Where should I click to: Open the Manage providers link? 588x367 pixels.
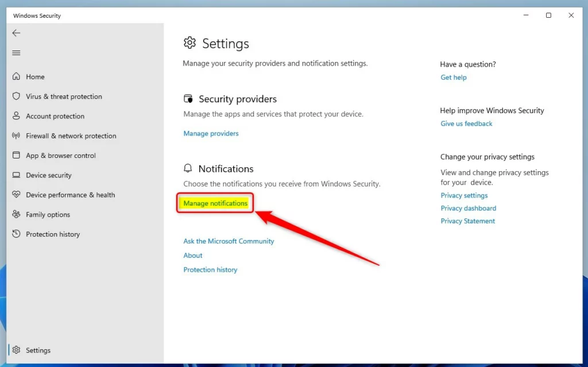pos(211,133)
